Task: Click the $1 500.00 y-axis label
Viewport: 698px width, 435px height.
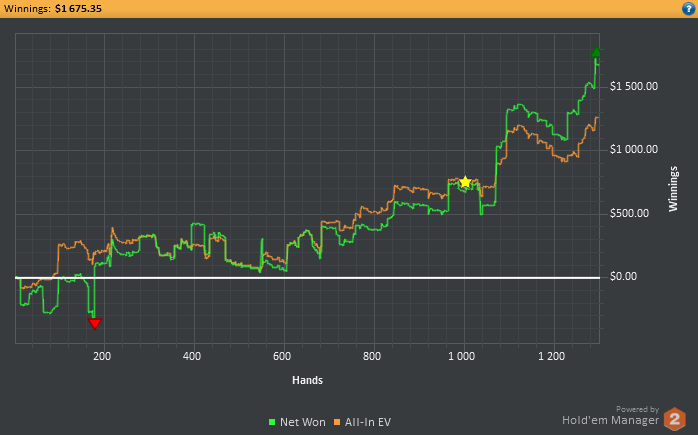Action: click(634, 86)
